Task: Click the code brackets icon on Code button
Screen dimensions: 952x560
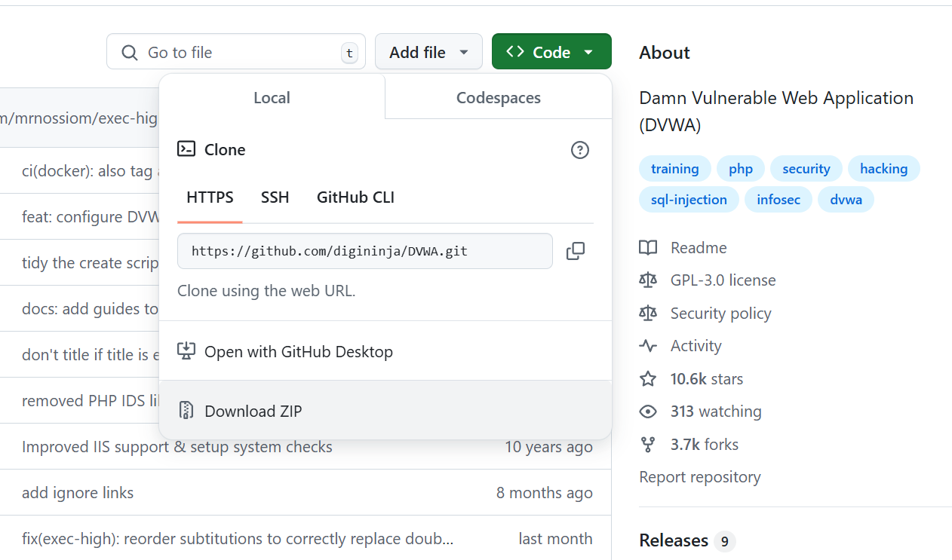Action: (515, 52)
